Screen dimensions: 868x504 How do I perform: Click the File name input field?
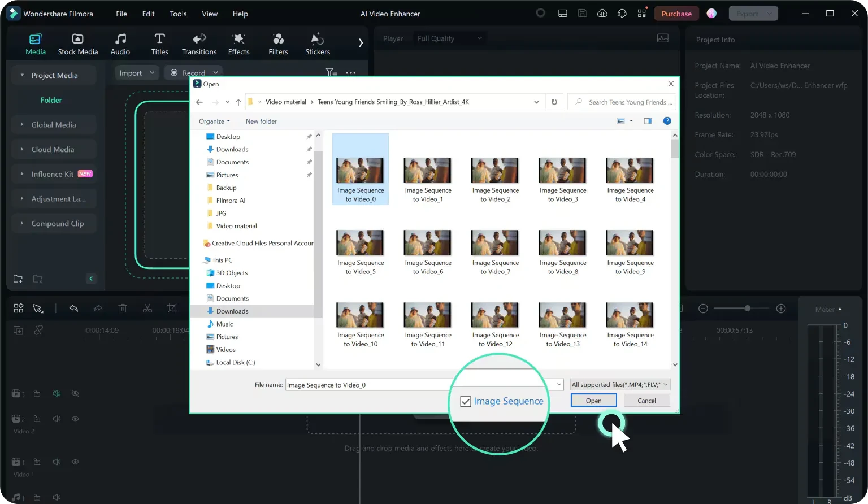[424, 385]
